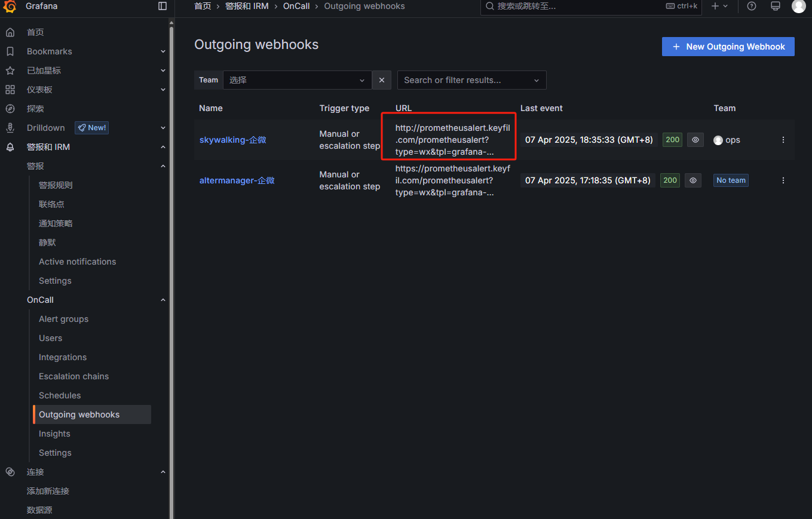Open Active notifications in sidebar
812x519 pixels.
tap(77, 262)
